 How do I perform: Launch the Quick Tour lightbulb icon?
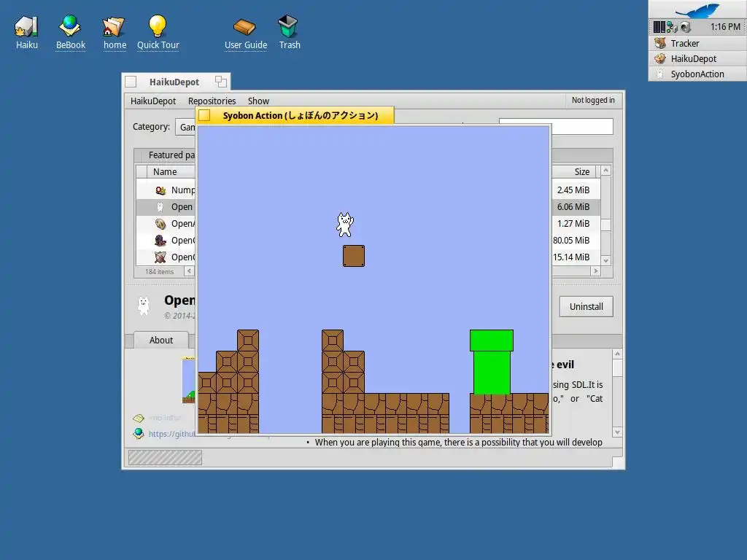pos(158,32)
